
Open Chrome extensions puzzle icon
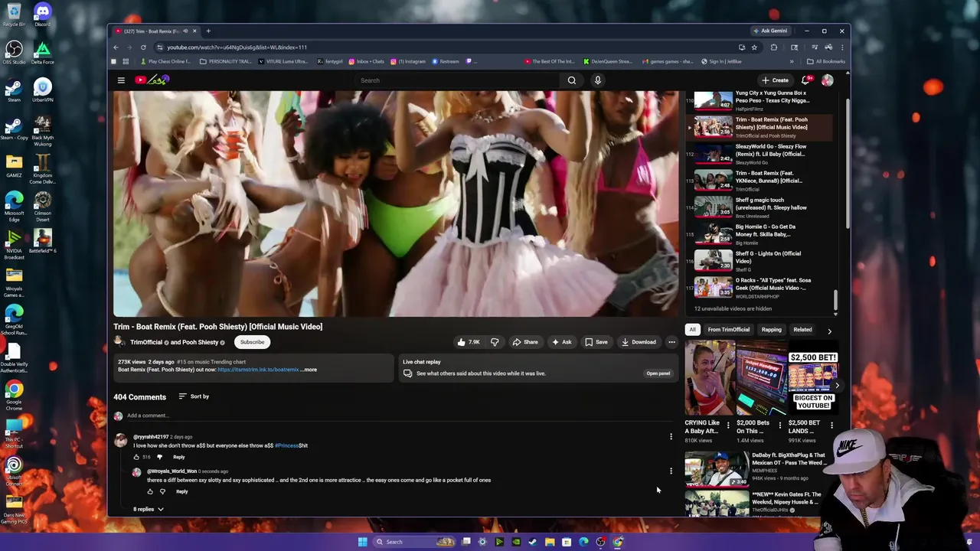pos(773,47)
